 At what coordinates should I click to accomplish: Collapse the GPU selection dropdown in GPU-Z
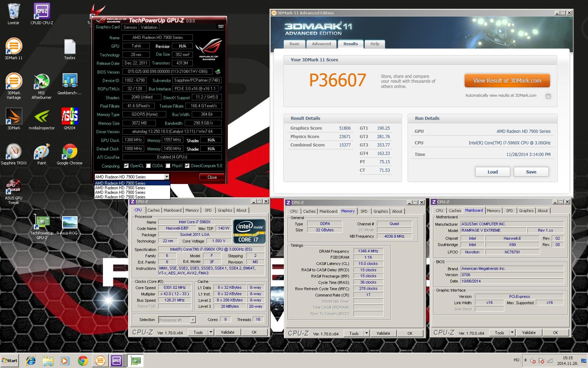coord(167,177)
